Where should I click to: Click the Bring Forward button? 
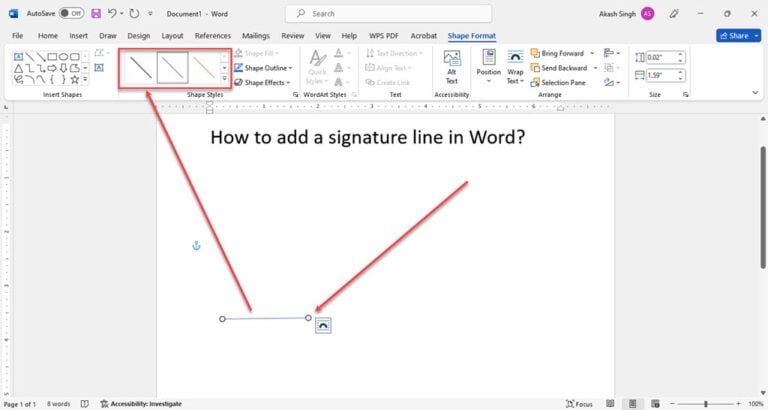557,53
